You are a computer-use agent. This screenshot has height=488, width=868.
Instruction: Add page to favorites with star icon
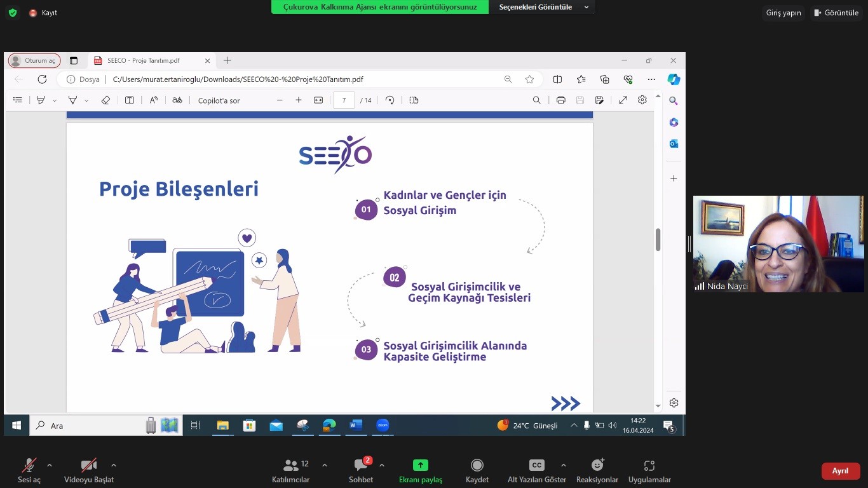click(x=529, y=79)
